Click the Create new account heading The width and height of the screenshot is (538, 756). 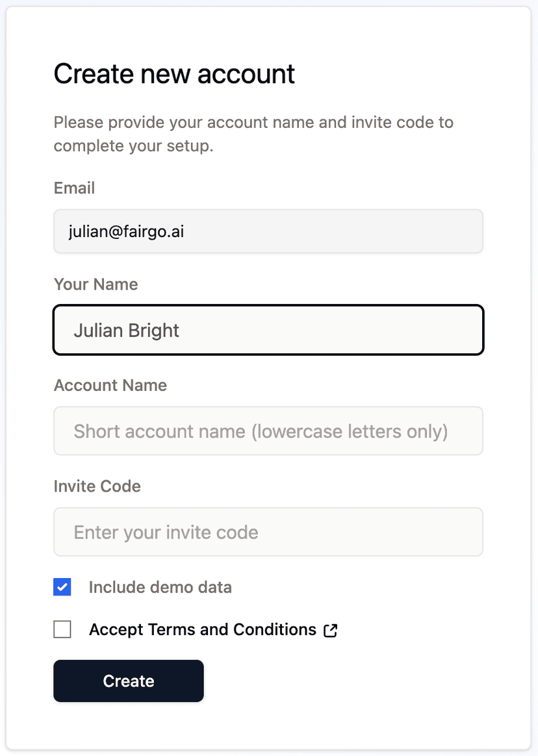174,74
